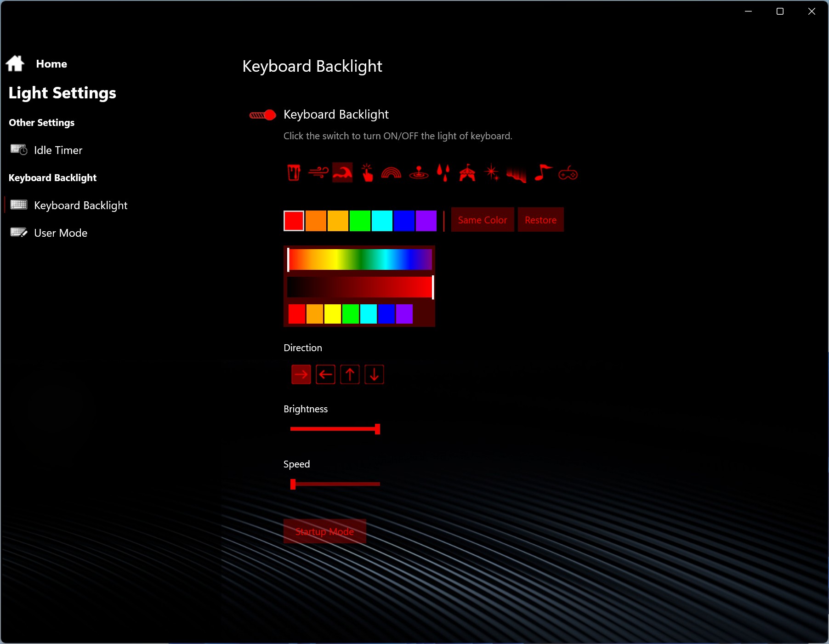Pick the purple swatch in the Same Color row
This screenshot has width=829, height=644.
click(426, 221)
